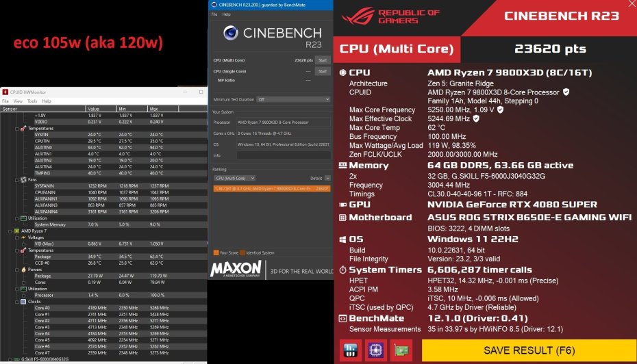Click the Fans icon in HWMonitor tree

tap(23, 179)
